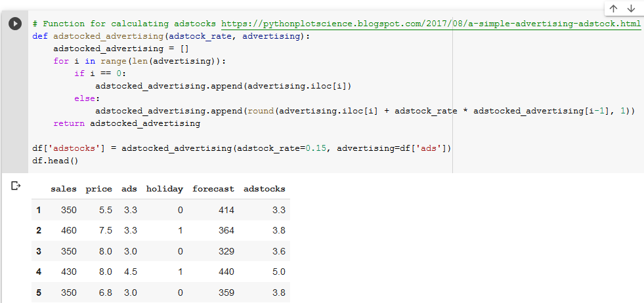Click adstocks value 3.6 in row 3
This screenshot has height=303, width=644.
coord(279,251)
